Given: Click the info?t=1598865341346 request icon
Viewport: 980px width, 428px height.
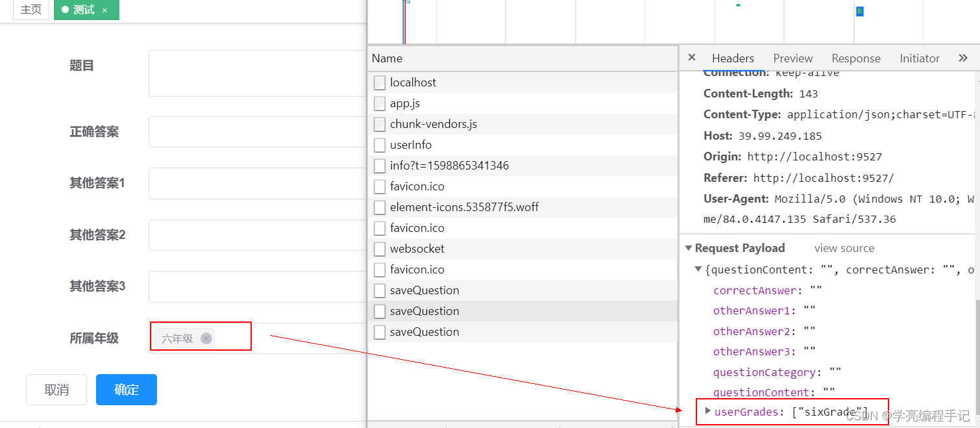Looking at the screenshot, I should tap(380, 166).
